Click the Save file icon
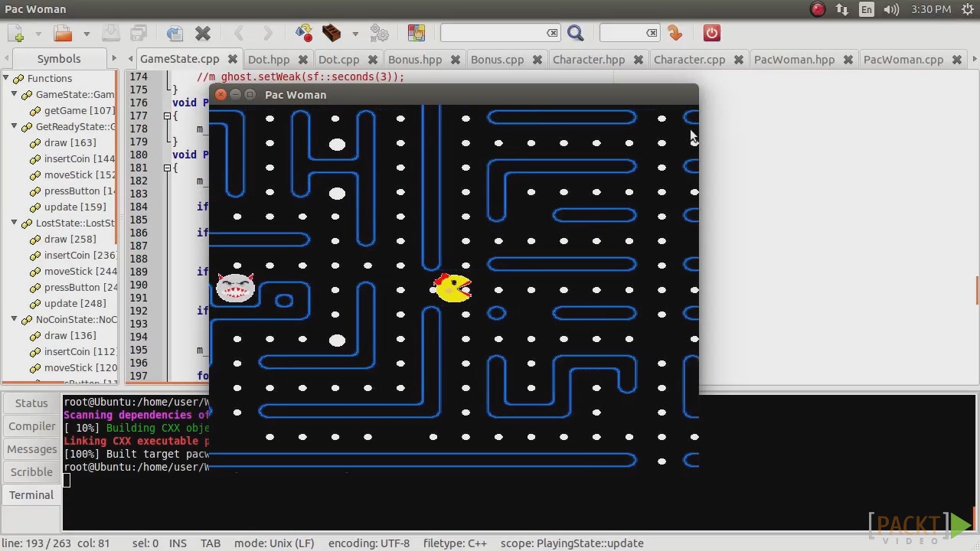Screen dimensions: 980x551 [x=110, y=33]
